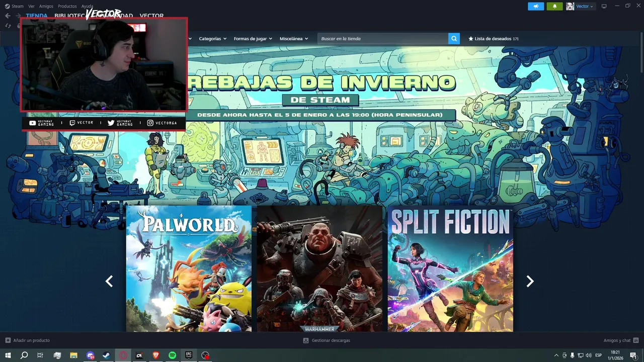This screenshot has width=644, height=362.
Task: Open Windows search magnifier in taskbar
Action: (x=24, y=355)
